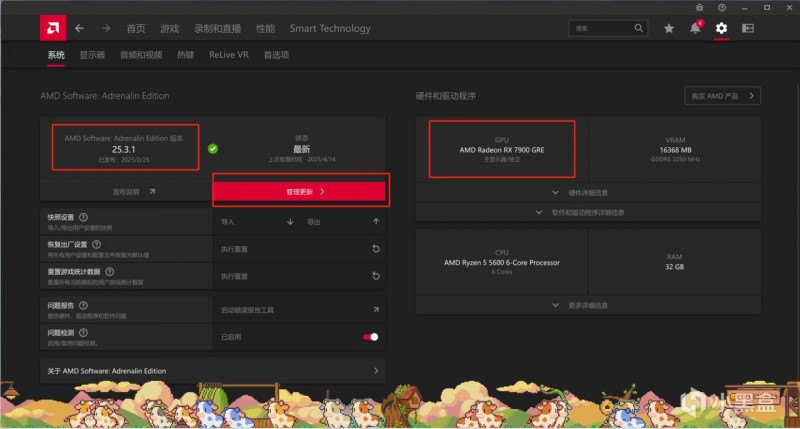Viewport: 800px width, 429px height.
Task: Switch to the 首选项 sub-tab
Action: click(277, 55)
